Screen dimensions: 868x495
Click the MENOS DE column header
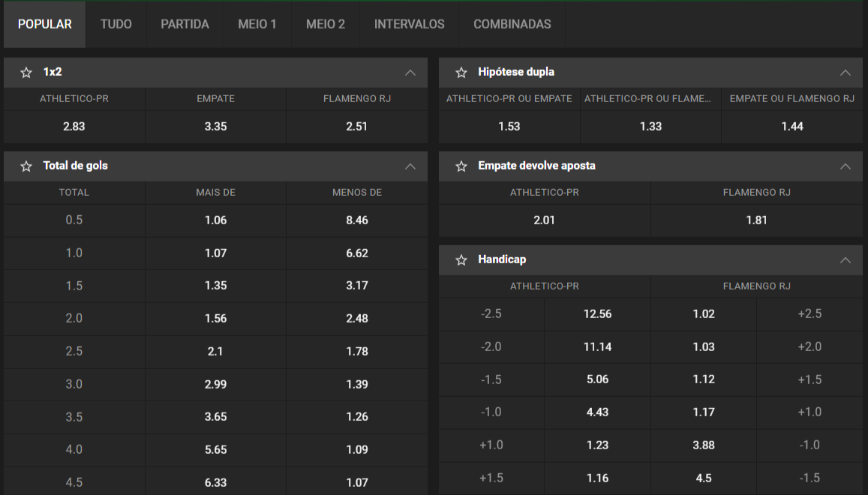[x=357, y=193]
